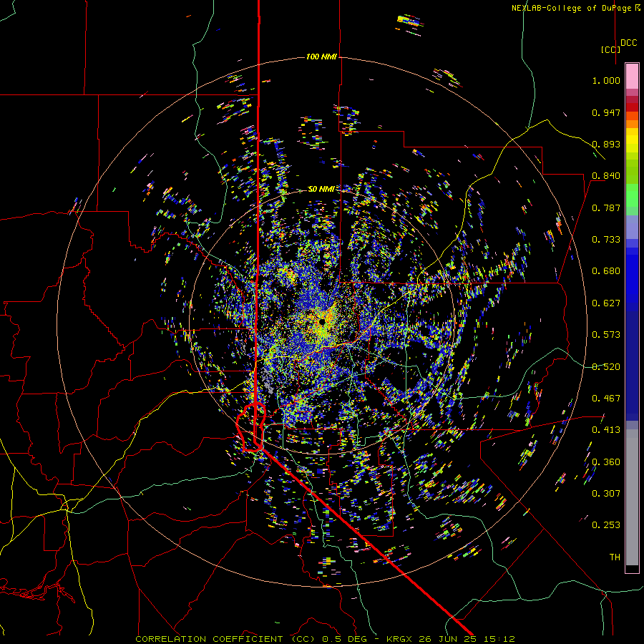The image size is (644, 644).
Task: Click the pink segment atop the color bar
Action: click(632, 76)
